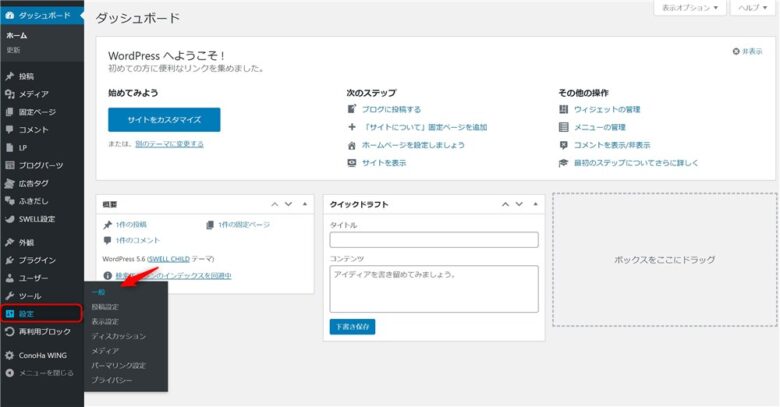This screenshot has height=407, width=780.
Task: Move クイックドラフト panel down with arrow
Action: (519, 204)
